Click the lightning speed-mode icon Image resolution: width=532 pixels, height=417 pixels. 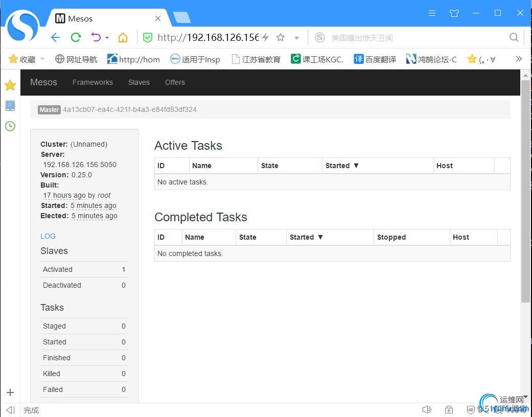pyautogui.click(x=266, y=37)
